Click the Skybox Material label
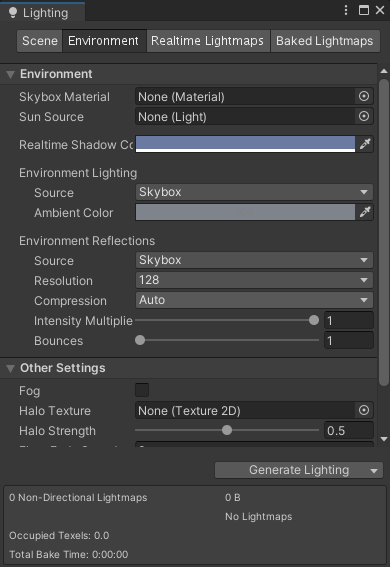Image resolution: width=390 pixels, height=567 pixels. coord(64,97)
